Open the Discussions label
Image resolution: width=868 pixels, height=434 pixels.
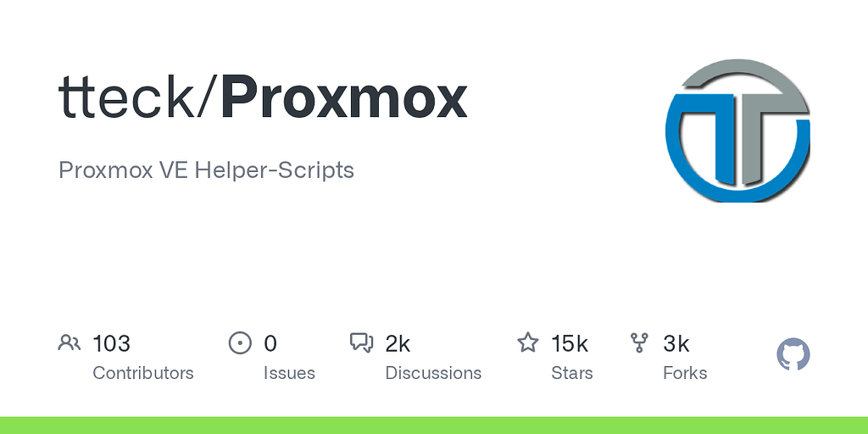click(x=433, y=373)
